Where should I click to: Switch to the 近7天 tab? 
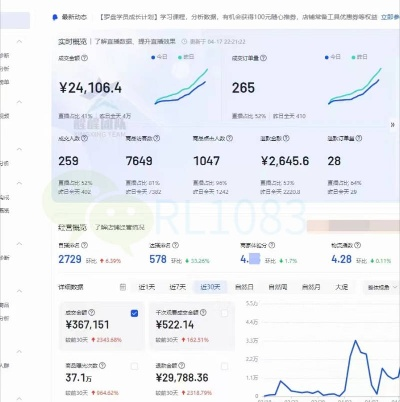click(177, 287)
